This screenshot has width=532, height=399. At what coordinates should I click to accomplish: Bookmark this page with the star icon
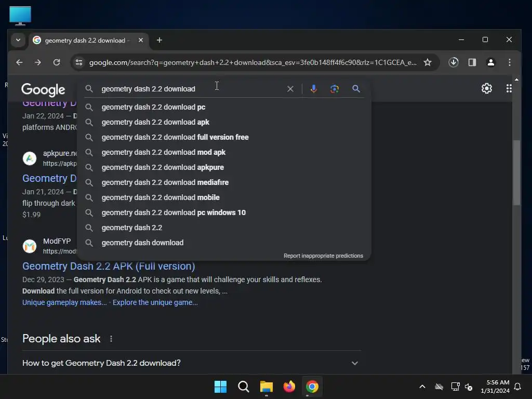(428, 62)
